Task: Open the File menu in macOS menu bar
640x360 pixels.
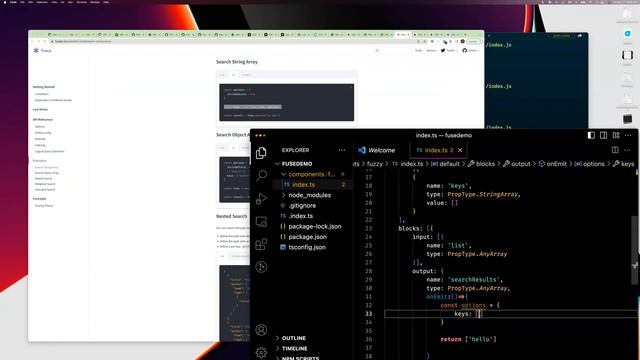Action: pos(22,2)
